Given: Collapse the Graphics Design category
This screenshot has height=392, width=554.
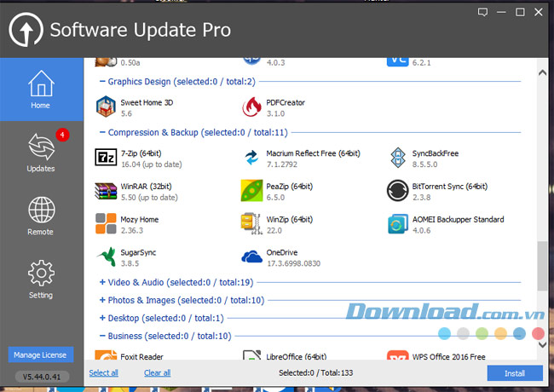Looking at the screenshot, I should coord(102,81).
